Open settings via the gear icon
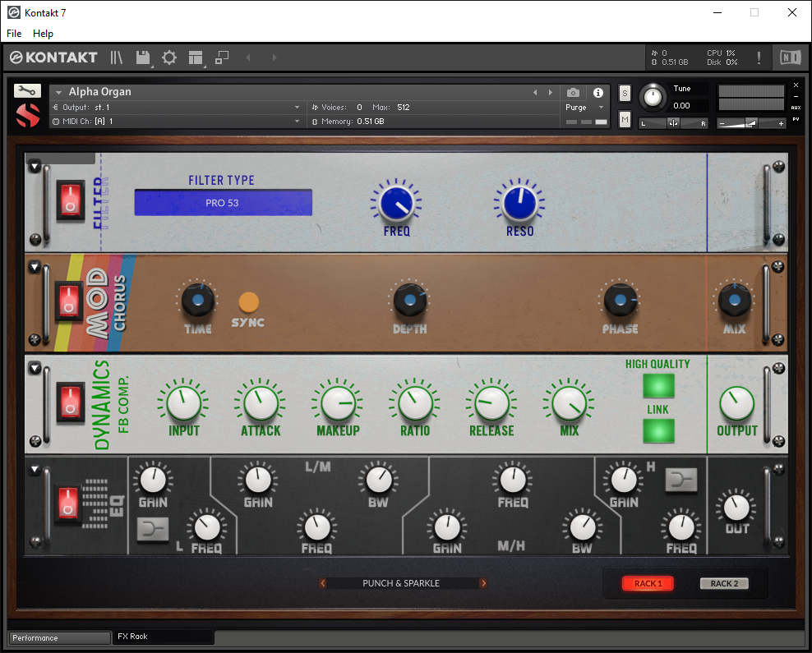This screenshot has height=653, width=812. (169, 57)
